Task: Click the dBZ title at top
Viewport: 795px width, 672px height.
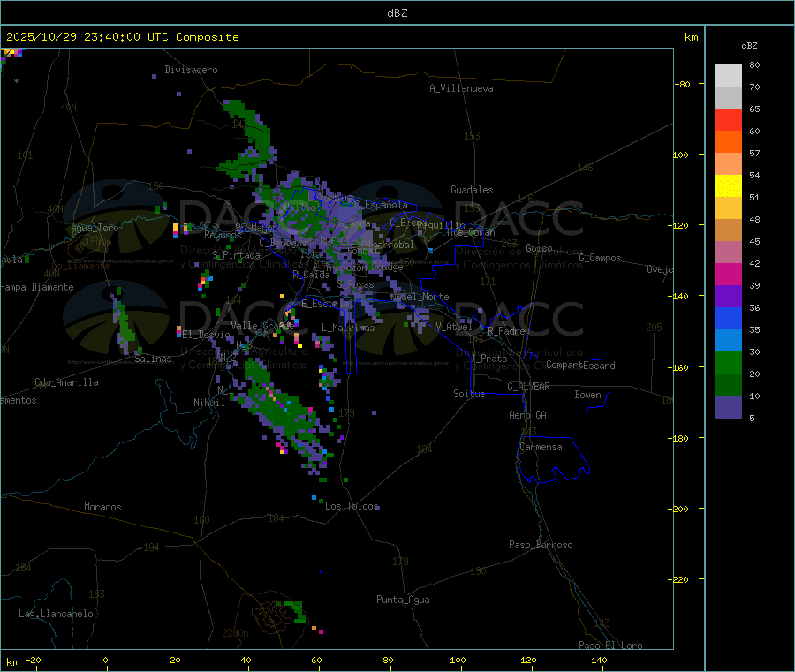Action: [397, 13]
